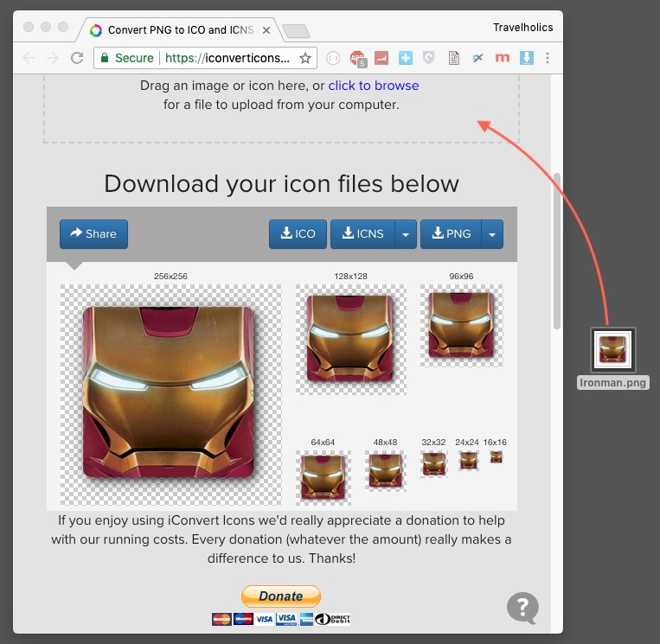
Task: Open the help question mark bubble
Action: coord(522,608)
